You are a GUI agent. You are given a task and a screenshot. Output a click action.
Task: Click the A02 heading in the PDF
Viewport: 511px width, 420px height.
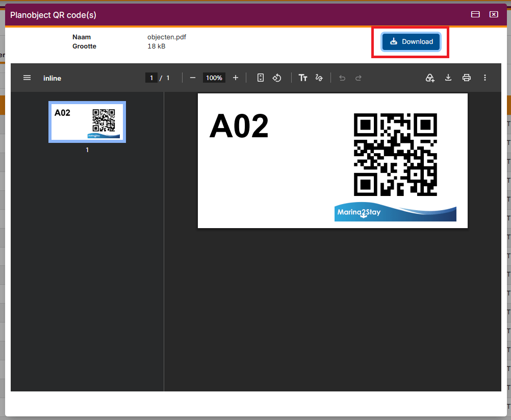point(239,126)
